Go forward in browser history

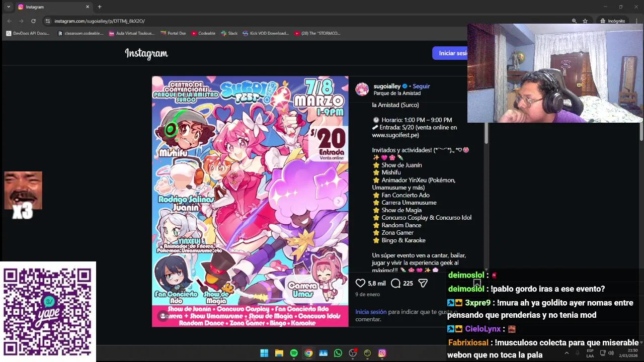point(21,21)
